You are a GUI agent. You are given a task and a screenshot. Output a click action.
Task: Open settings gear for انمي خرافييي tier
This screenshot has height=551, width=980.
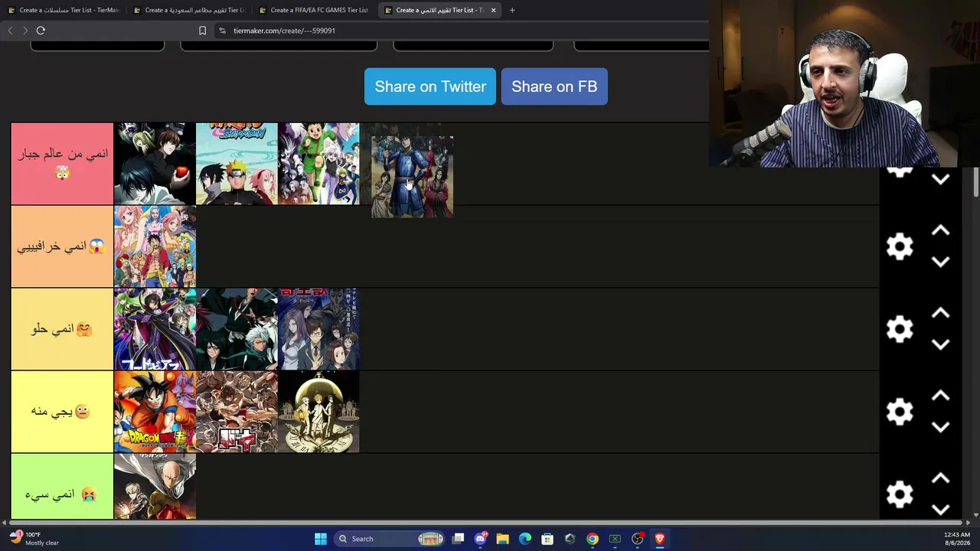[x=900, y=246]
